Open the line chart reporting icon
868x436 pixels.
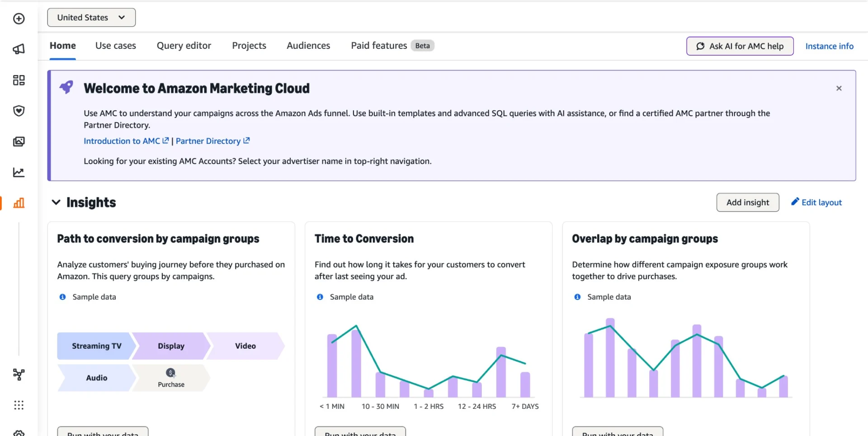[x=19, y=172]
